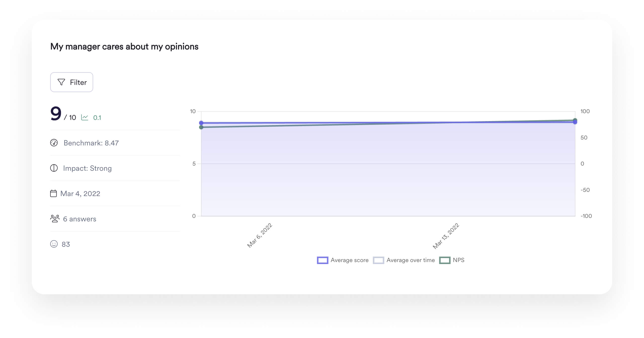The image size is (644, 338).
Task: Select the blue data point at the chart start
Action: [201, 123]
